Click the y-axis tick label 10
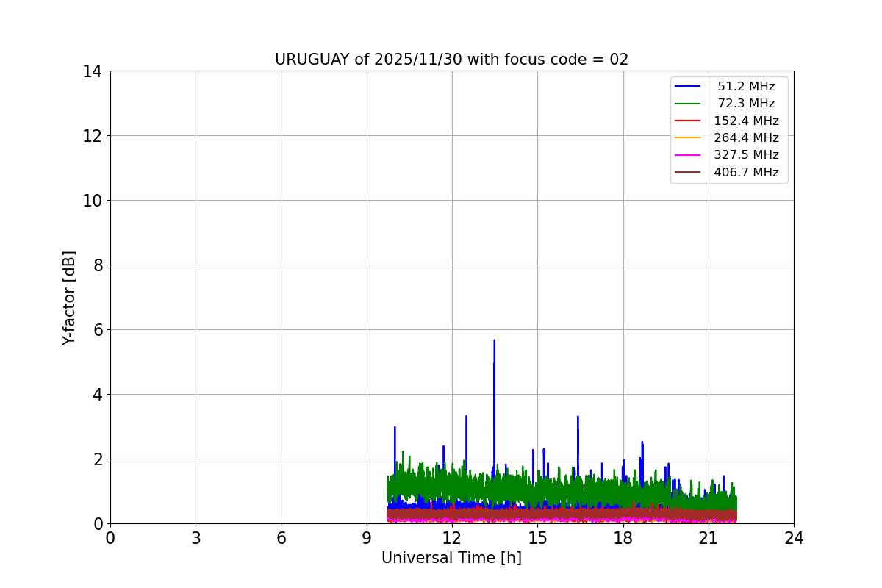 92,201
